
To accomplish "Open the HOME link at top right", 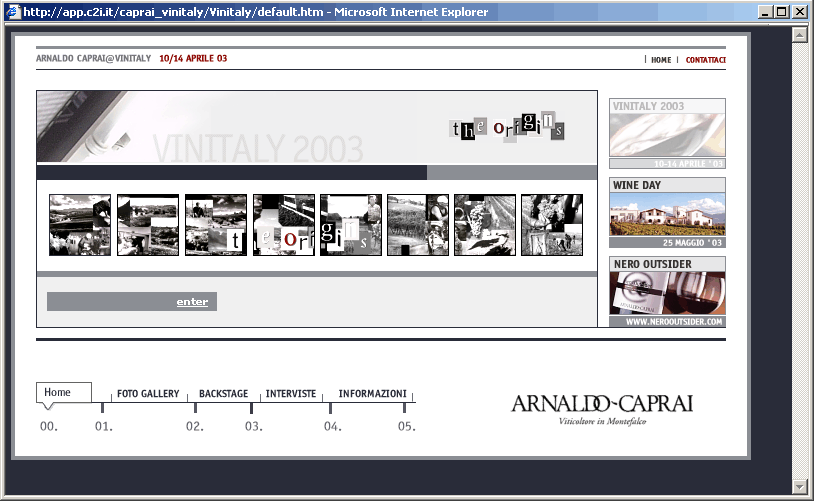I will point(661,60).
